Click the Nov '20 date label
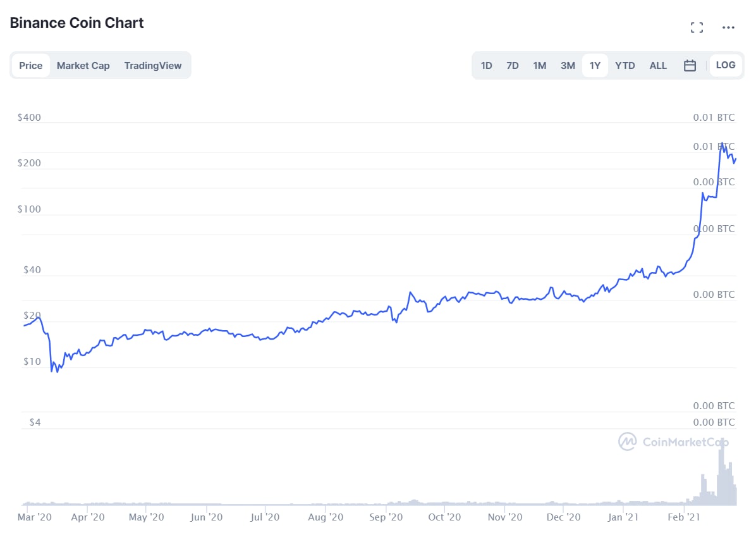756x542 pixels. tap(505, 517)
